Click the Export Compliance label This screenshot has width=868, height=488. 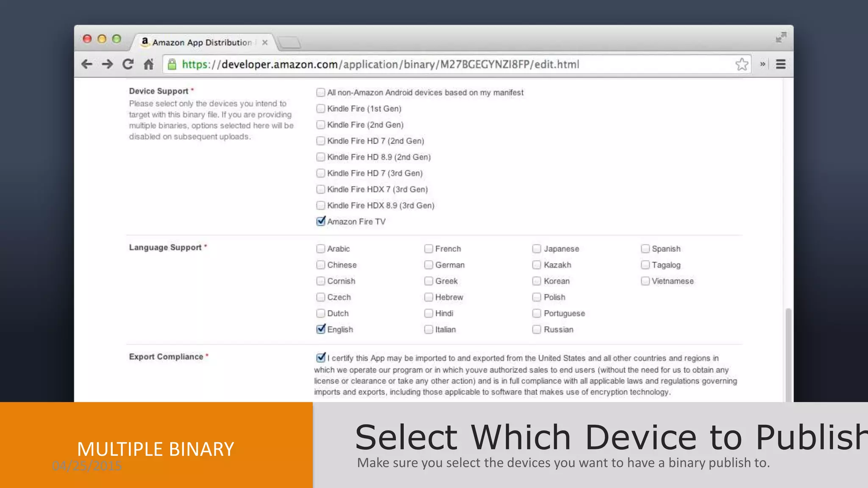166,357
